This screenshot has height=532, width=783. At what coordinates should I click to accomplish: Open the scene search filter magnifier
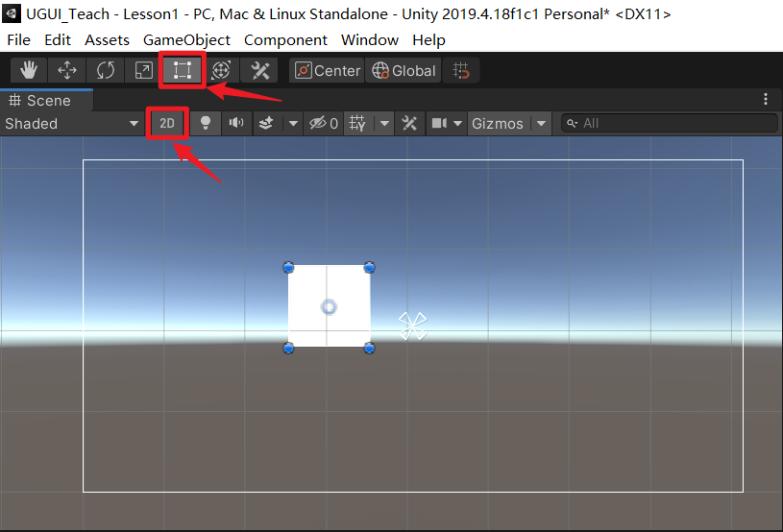tap(573, 123)
